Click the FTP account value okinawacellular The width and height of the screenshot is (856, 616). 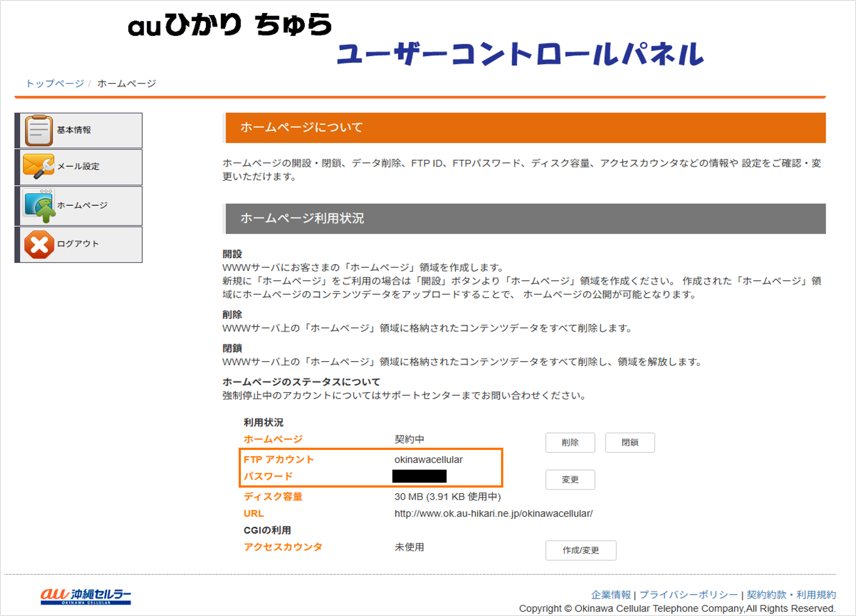[x=428, y=460]
